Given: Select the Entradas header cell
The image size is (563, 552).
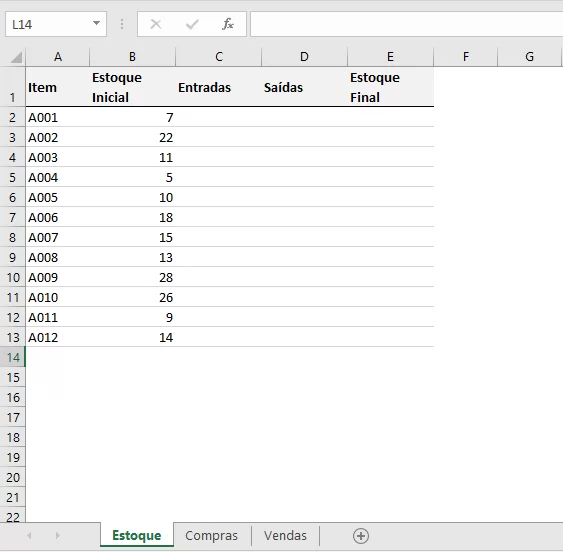Looking at the screenshot, I should point(219,87).
